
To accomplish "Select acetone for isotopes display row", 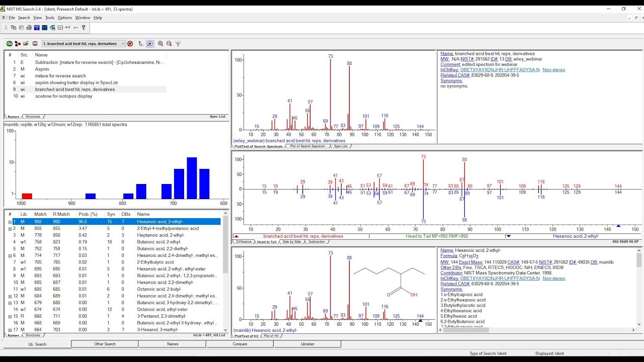I will click(x=85, y=96).
